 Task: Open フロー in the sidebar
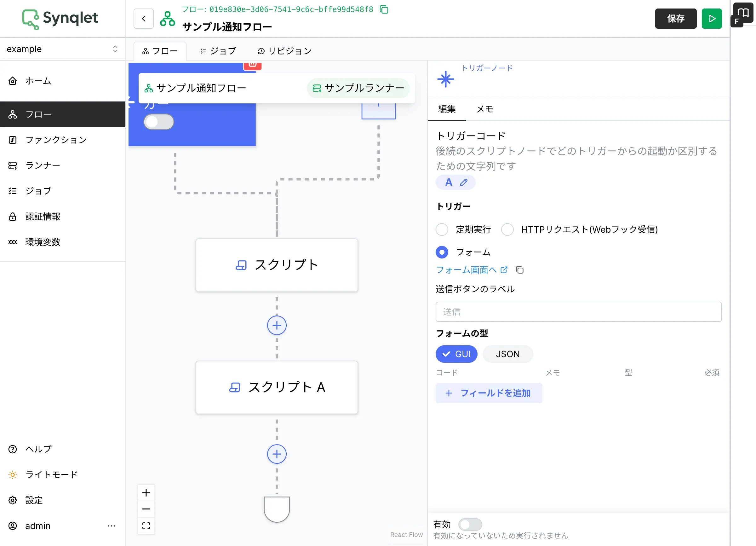(63, 114)
